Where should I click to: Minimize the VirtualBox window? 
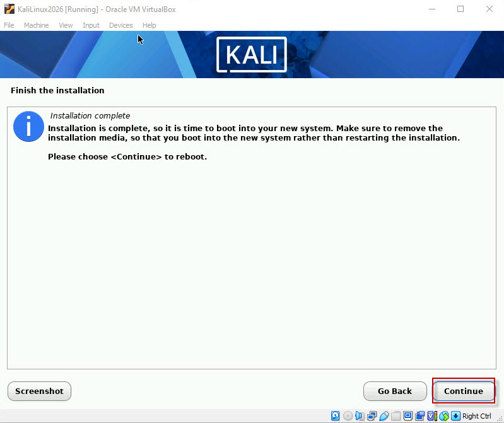click(x=432, y=9)
